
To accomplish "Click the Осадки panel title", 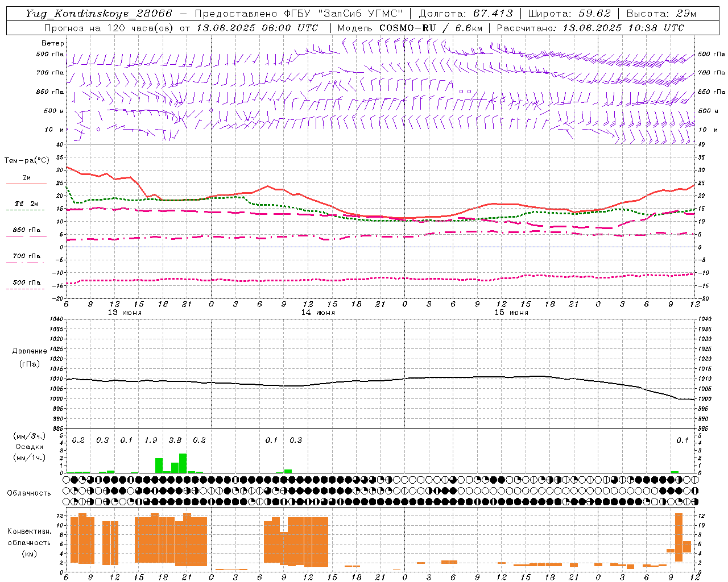I will click(x=30, y=447).
